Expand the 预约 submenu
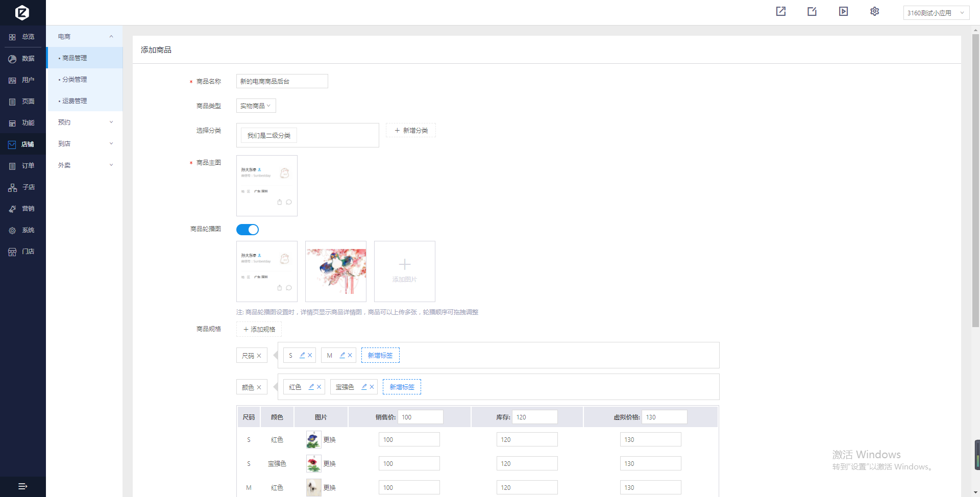 point(85,122)
